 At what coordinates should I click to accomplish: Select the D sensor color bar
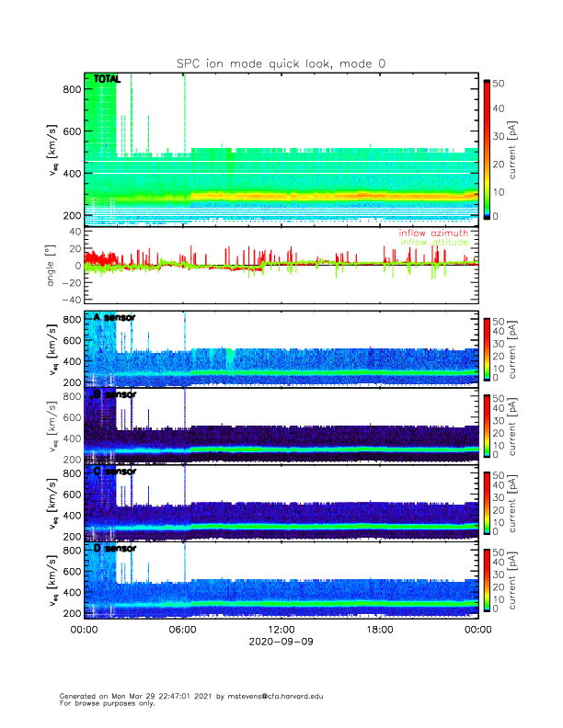[487, 579]
